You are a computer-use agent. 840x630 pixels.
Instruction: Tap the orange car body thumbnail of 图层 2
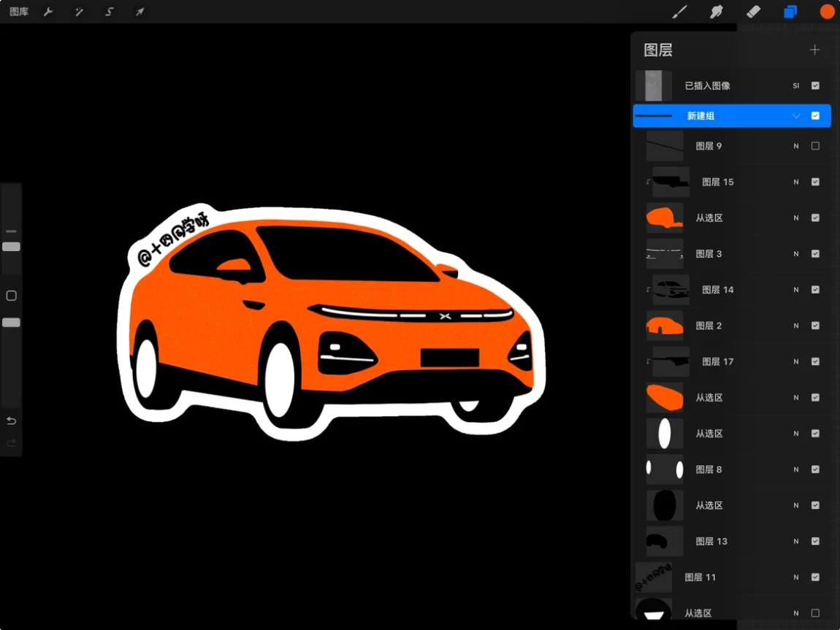(x=665, y=326)
